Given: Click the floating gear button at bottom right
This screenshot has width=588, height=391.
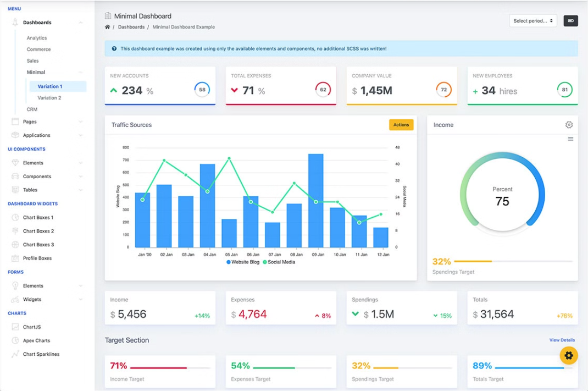Looking at the screenshot, I should tap(569, 355).
